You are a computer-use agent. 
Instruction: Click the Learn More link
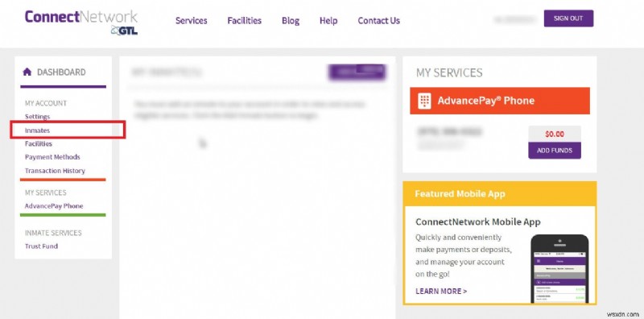pyautogui.click(x=441, y=291)
